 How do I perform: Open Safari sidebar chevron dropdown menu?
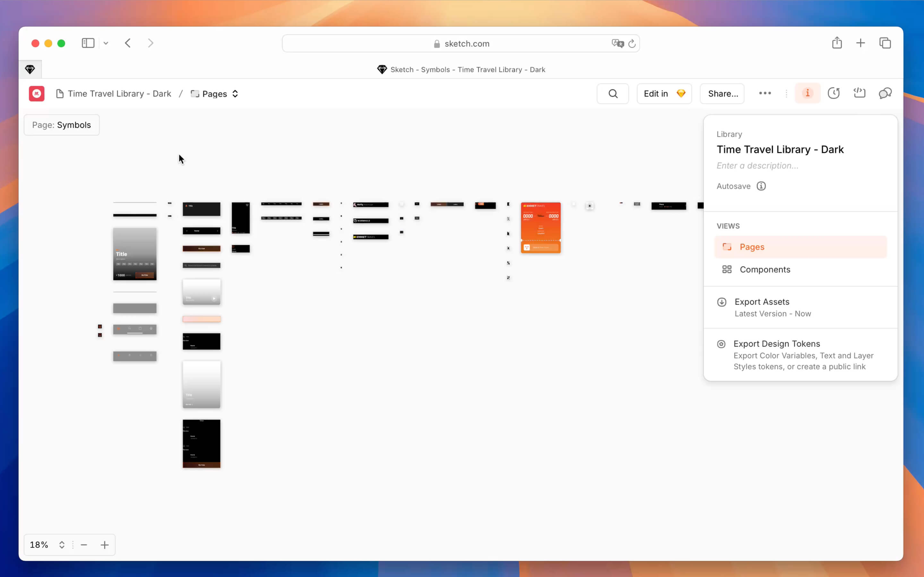(x=106, y=44)
